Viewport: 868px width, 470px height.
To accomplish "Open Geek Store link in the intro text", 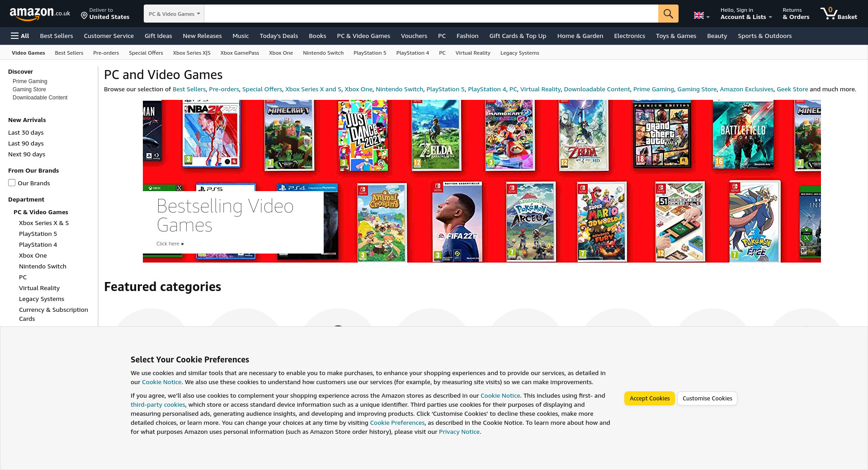I will pos(792,89).
